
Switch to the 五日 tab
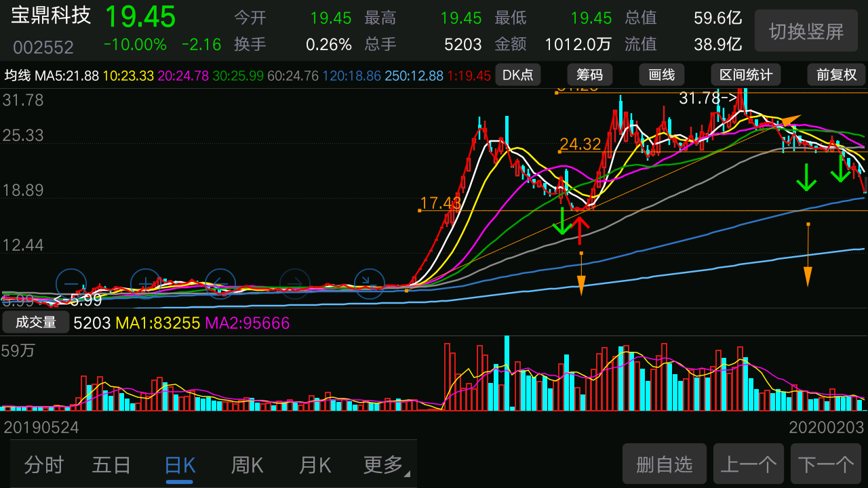(x=111, y=465)
